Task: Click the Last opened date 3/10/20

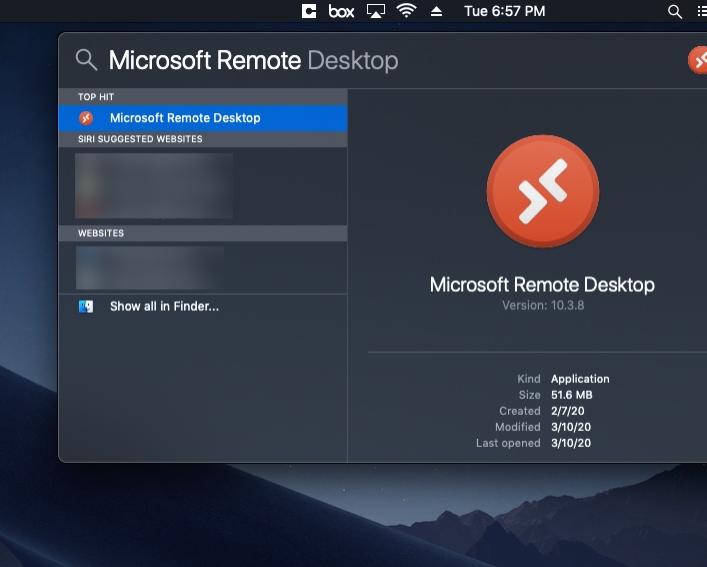Action: [x=570, y=443]
